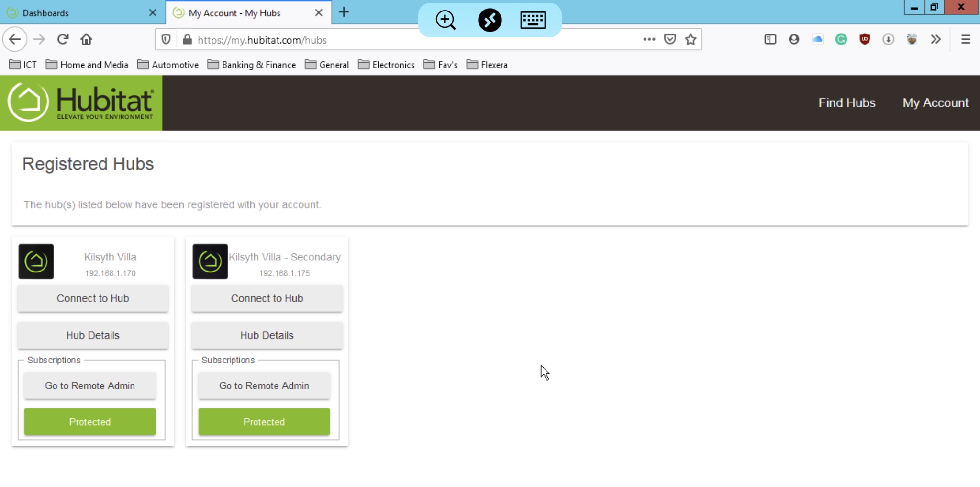Click the zoom magnifier icon in overlay bar
This screenshot has width=980, height=487.
tap(445, 20)
